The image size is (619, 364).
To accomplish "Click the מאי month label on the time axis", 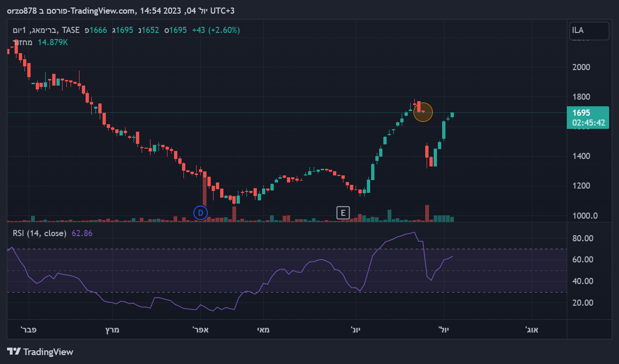I will [x=263, y=329].
